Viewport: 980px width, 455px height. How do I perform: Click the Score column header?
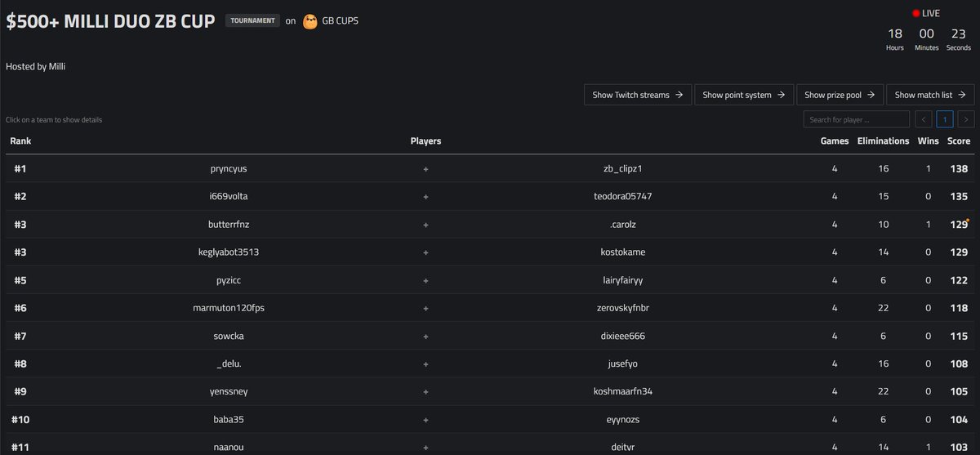(x=959, y=141)
